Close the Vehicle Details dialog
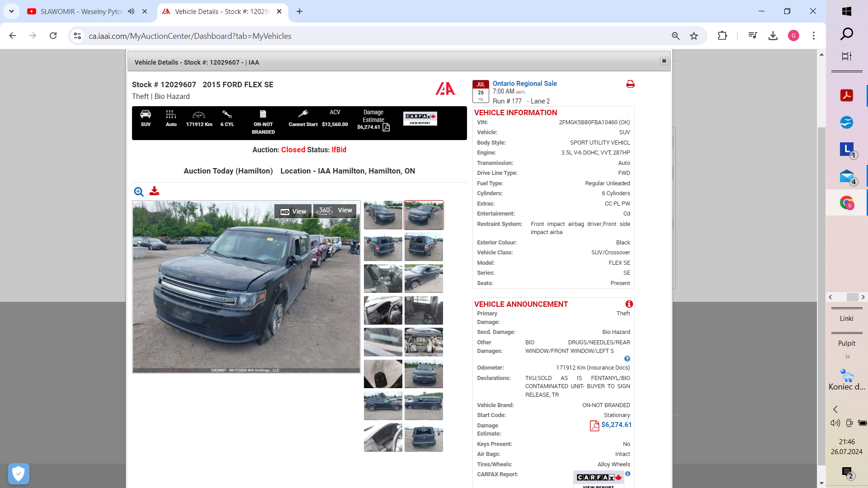868x488 pixels. pos(664,61)
